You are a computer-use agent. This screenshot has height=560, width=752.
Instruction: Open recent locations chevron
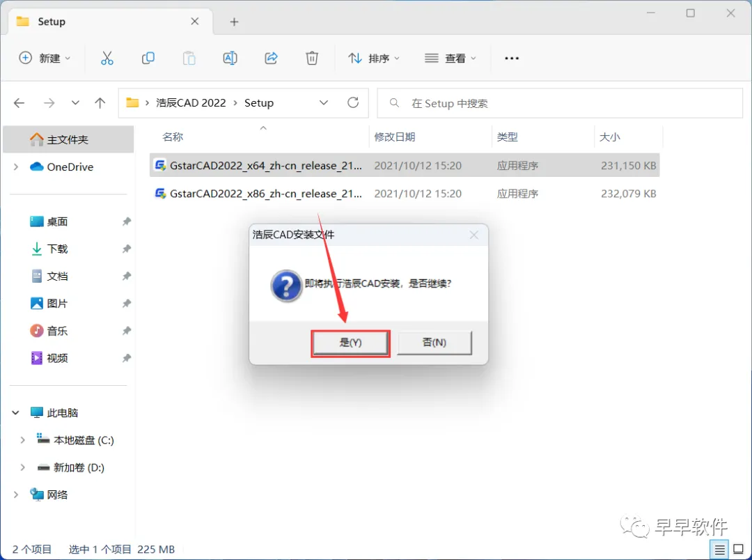[x=75, y=102]
